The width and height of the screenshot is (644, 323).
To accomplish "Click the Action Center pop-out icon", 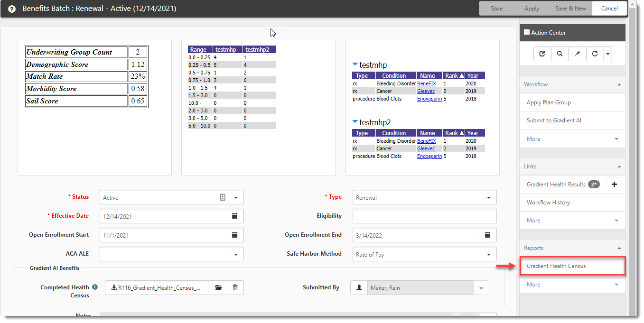I will [542, 54].
